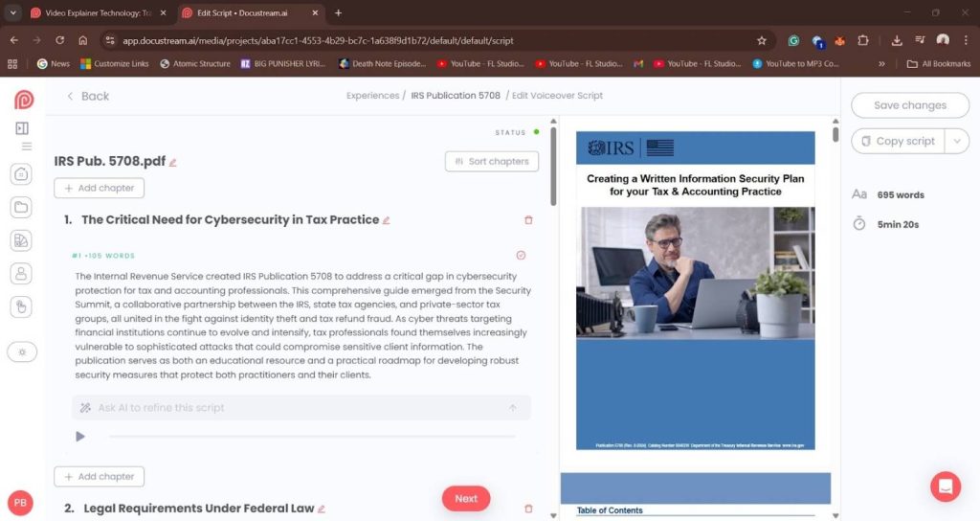Go to Experiences breadcrumb
Screen dimensions: 980x521
point(372,96)
